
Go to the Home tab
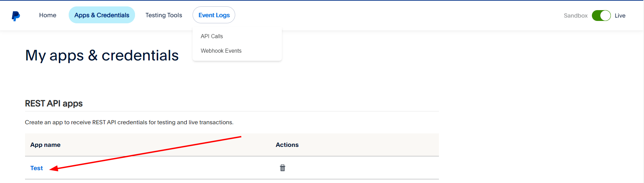(48, 15)
